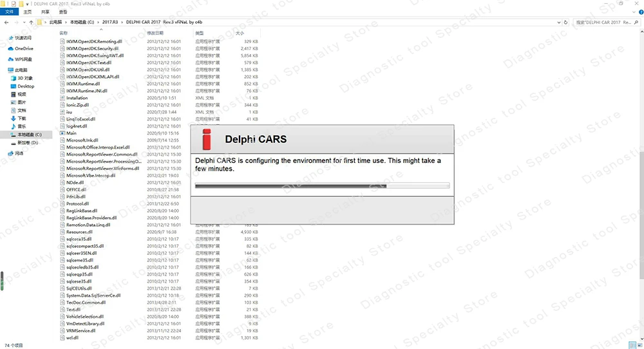The height and width of the screenshot is (349, 644).
Task: Open the Explorer help icon
Action: [x=641, y=12]
